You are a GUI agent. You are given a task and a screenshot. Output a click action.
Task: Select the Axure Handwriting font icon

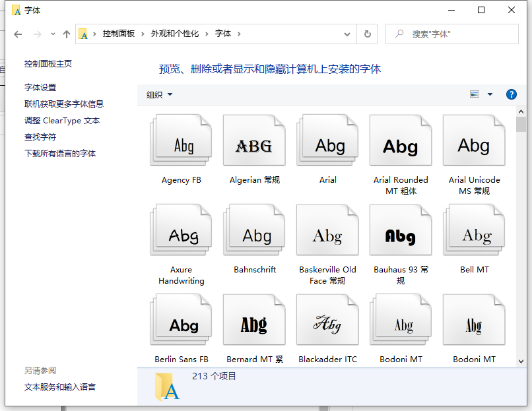pyautogui.click(x=182, y=230)
